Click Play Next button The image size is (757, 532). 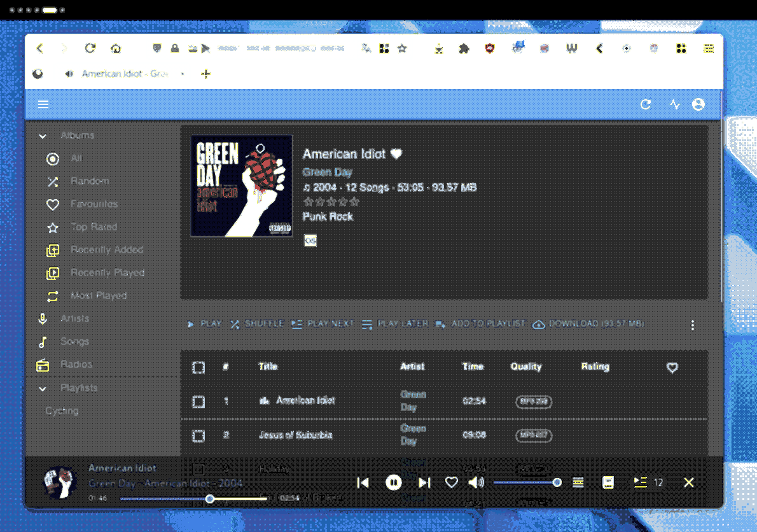tap(323, 324)
